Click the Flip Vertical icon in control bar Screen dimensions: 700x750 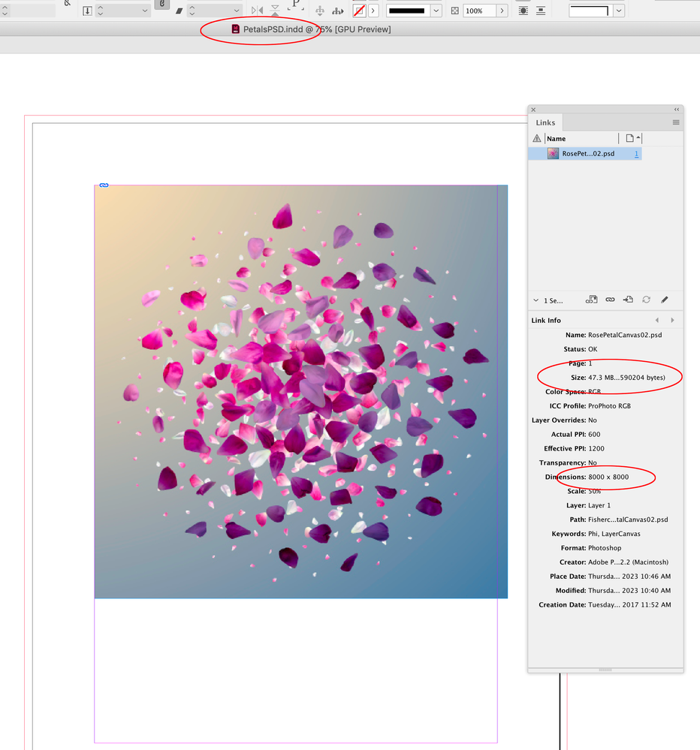[x=275, y=10]
